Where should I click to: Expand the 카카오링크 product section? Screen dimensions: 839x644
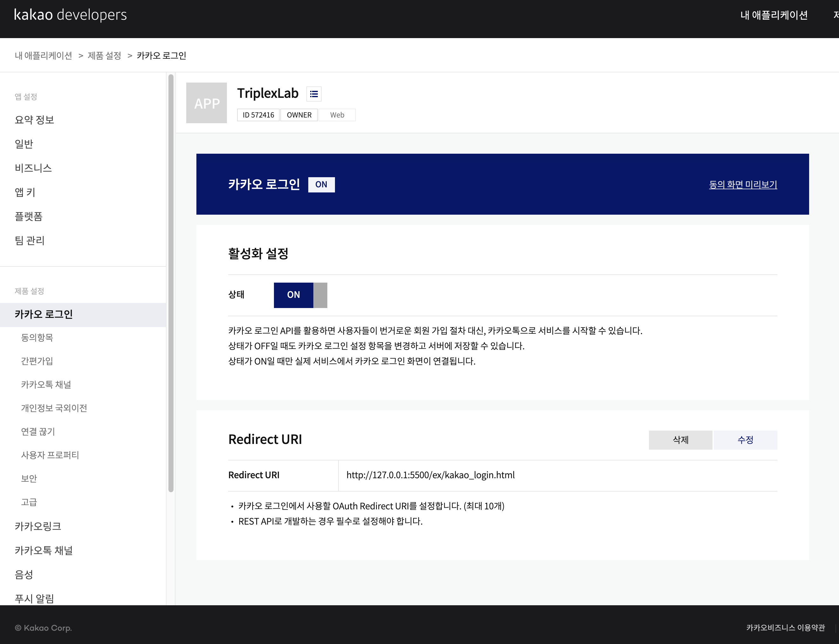pos(38,526)
